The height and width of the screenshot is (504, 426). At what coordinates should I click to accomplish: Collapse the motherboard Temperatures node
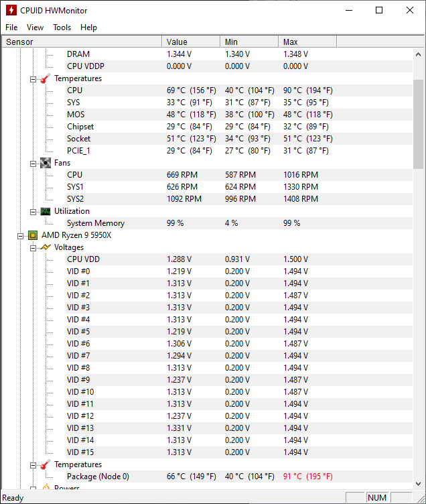pyautogui.click(x=33, y=79)
